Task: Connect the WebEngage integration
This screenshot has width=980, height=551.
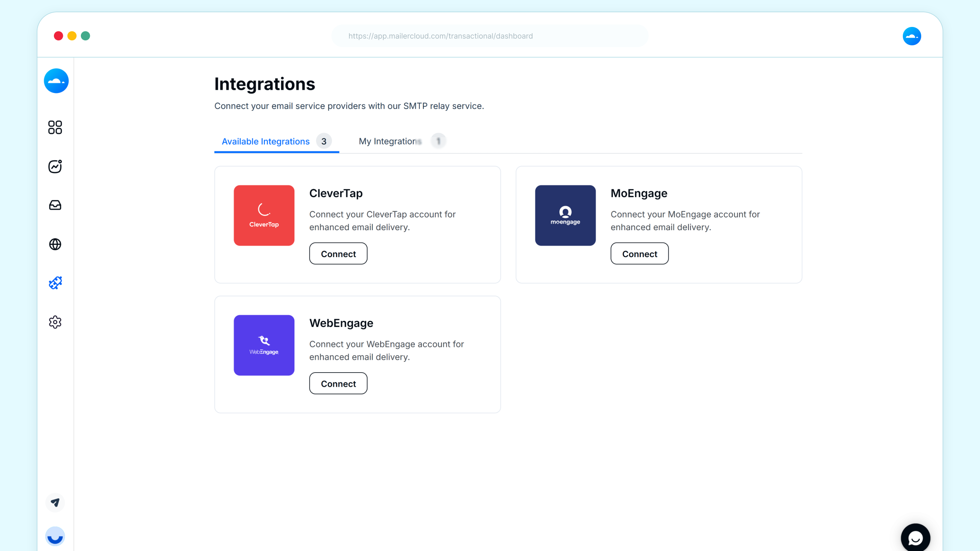Action: (338, 384)
